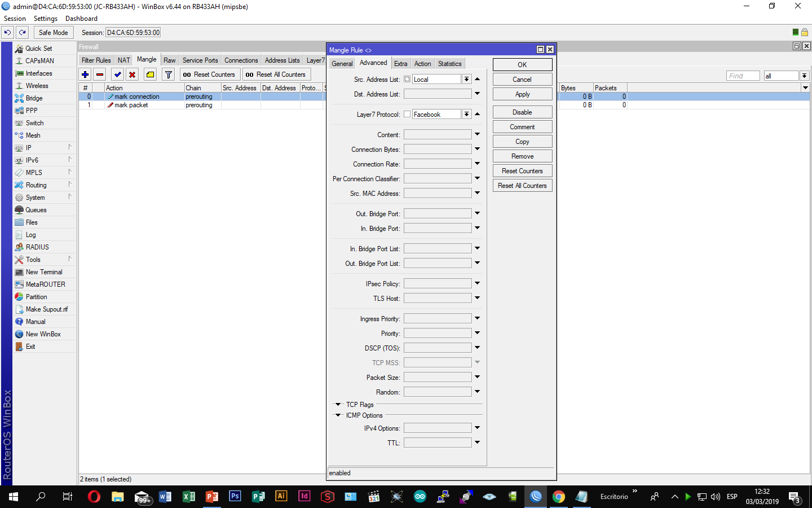The height and width of the screenshot is (508, 812).
Task: Open the Firewall column selector dropdown arrow
Action: 805,88
